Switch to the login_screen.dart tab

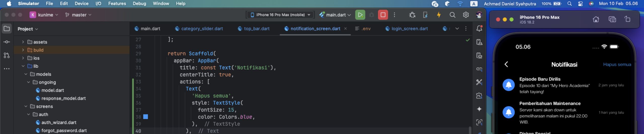[x=409, y=29]
